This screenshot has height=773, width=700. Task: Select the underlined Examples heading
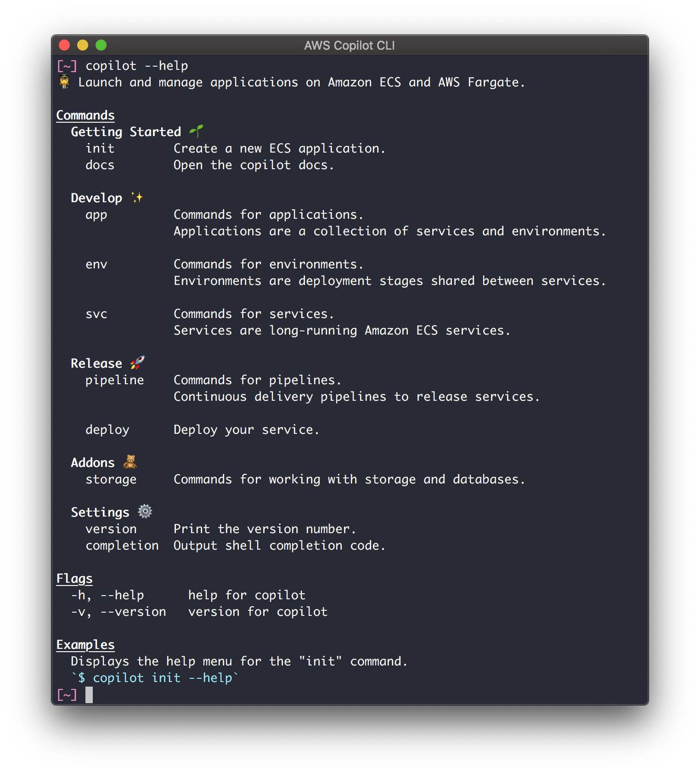point(85,645)
